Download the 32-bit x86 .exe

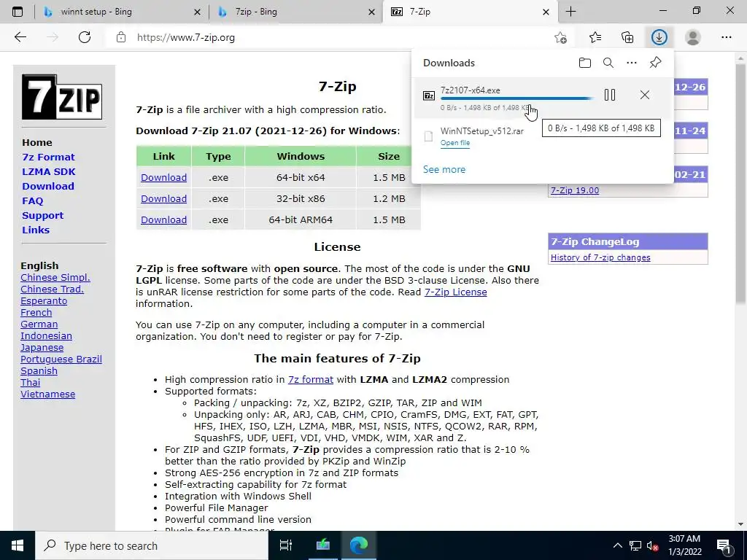coord(163,198)
